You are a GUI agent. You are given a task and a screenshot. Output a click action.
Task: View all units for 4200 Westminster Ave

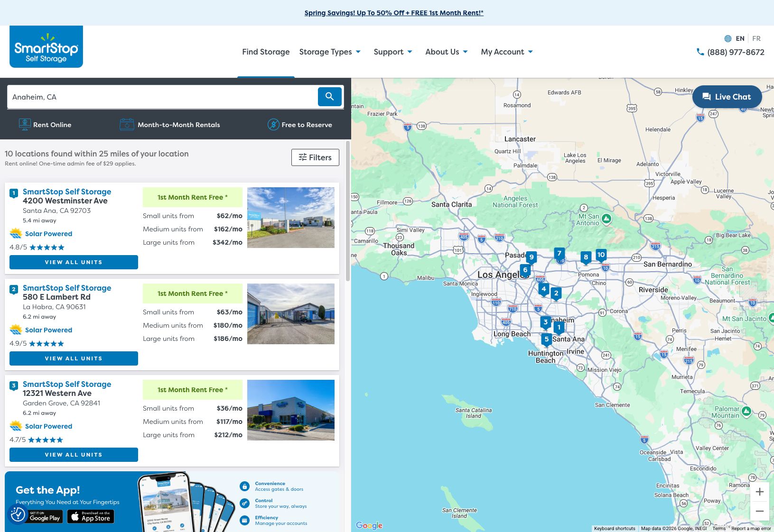74,262
